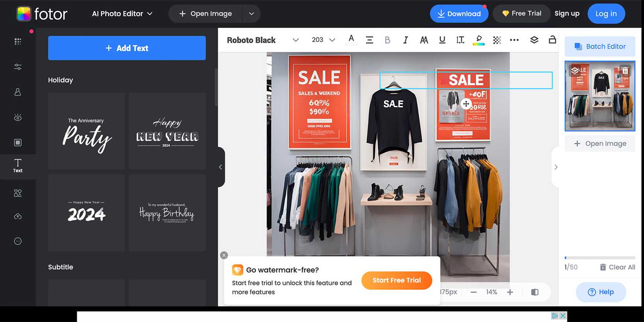Image resolution: width=644 pixels, height=322 pixels.
Task: Toggle underline formatting
Action: click(x=442, y=40)
